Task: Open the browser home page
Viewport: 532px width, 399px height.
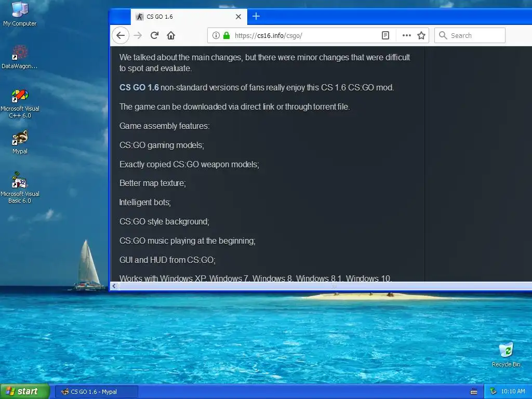Action: (x=171, y=35)
